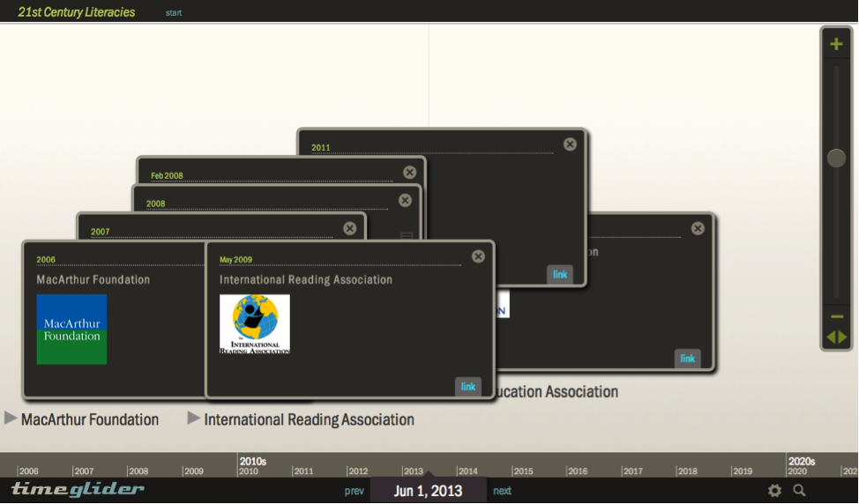Click the plus zoom-in icon
The image size is (859, 504).
[836, 44]
